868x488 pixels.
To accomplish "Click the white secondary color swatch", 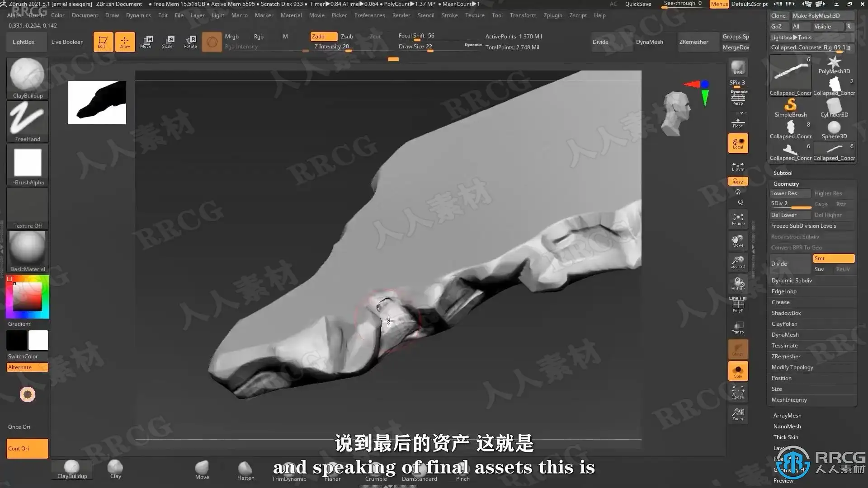I will pyautogui.click(x=38, y=340).
